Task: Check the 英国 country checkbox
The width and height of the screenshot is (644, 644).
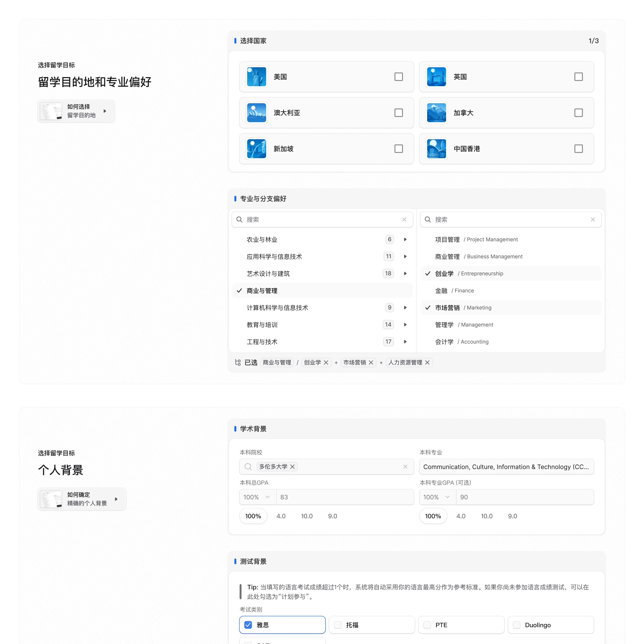Action: [579, 77]
